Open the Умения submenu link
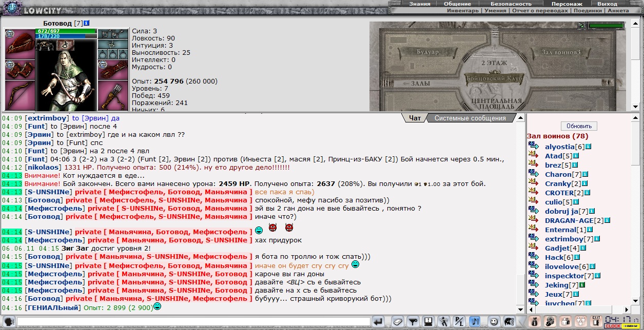 pos(495,10)
